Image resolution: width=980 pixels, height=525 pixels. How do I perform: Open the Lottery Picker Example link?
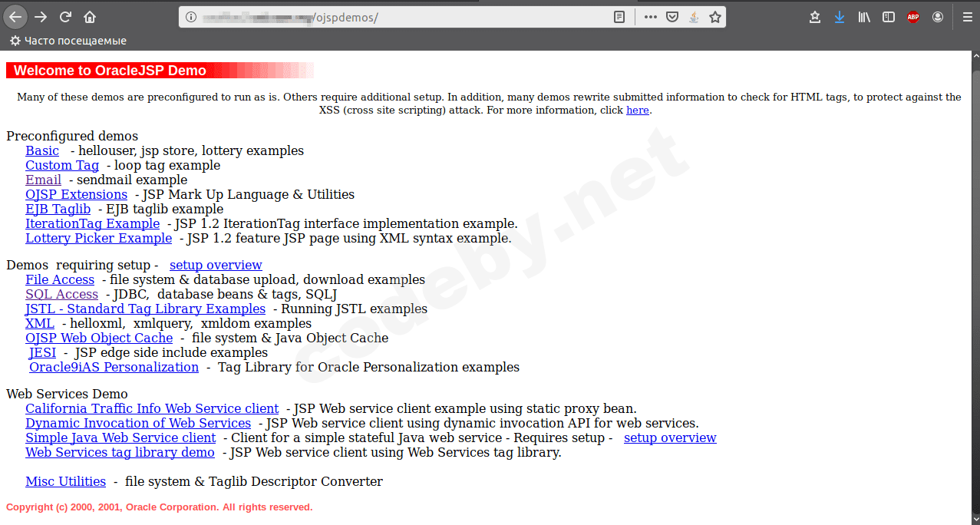coord(98,239)
